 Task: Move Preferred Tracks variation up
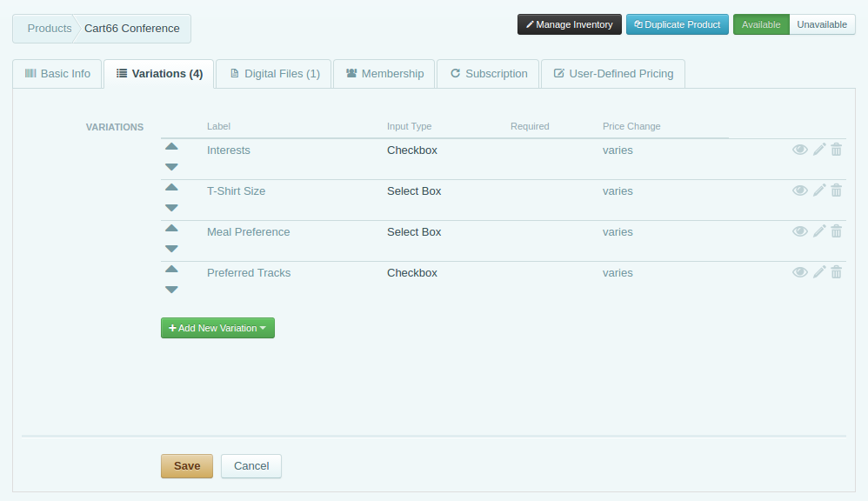tap(171, 270)
